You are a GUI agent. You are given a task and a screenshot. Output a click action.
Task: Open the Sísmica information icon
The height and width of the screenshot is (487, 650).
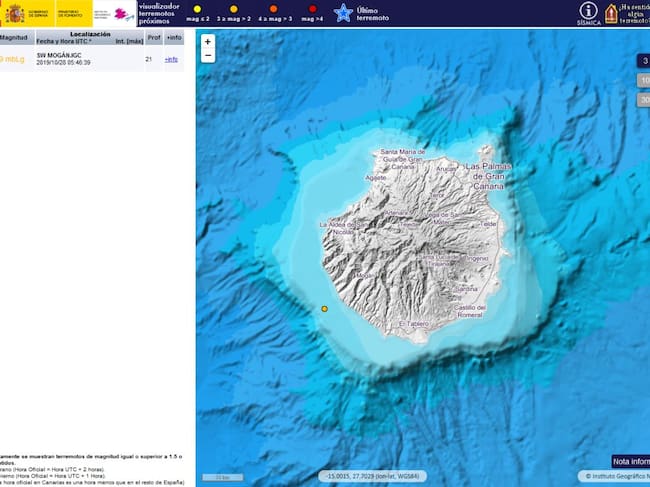[x=589, y=13]
